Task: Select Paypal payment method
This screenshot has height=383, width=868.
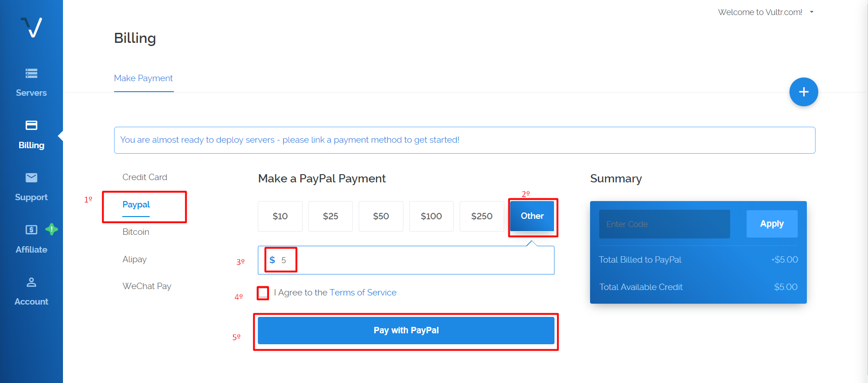Action: tap(136, 204)
